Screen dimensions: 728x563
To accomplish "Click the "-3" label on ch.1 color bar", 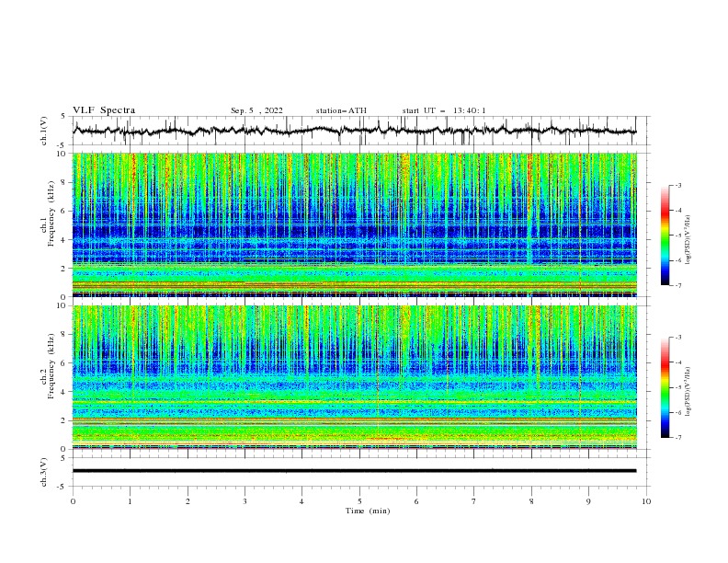I will (x=677, y=185).
